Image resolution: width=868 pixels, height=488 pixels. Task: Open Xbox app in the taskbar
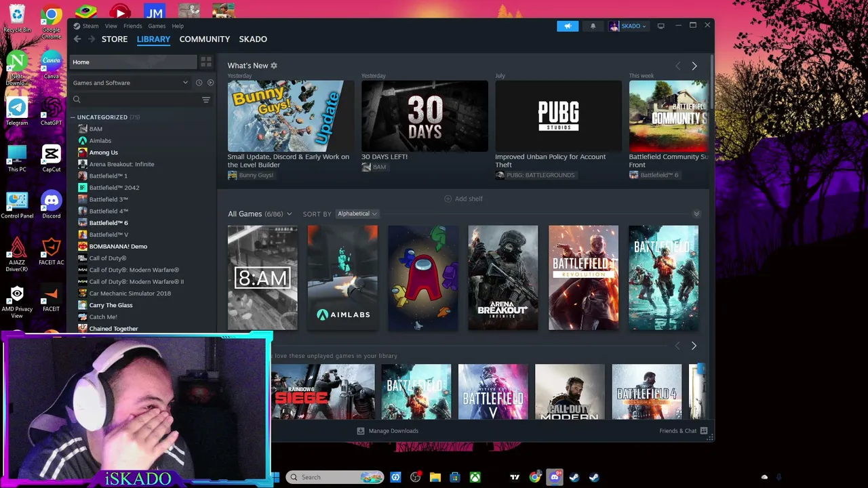(x=475, y=477)
